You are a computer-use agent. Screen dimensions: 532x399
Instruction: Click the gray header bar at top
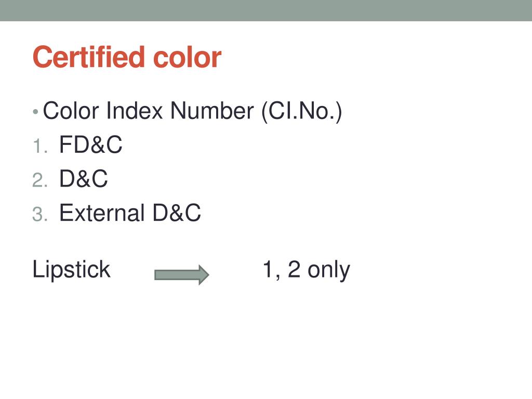point(266,10)
